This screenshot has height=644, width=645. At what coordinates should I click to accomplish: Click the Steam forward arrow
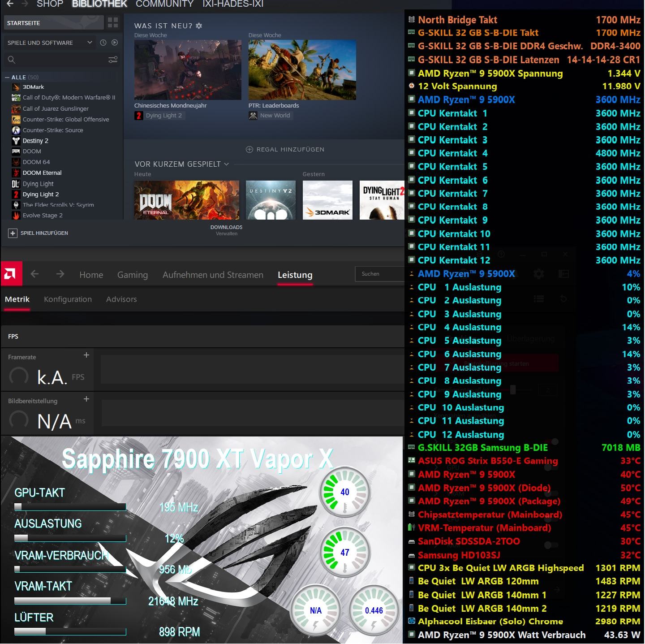[25, 4]
